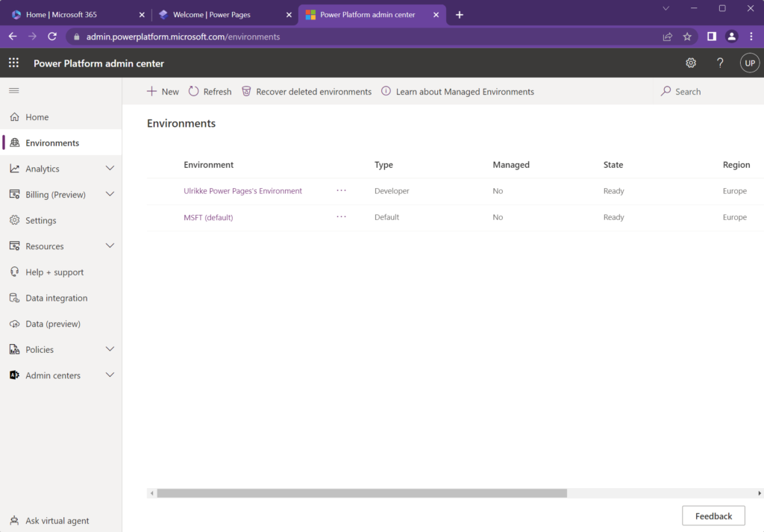Viewport: 764px width, 532px height.
Task: Open Ulrikke Power Pages's Environment link
Action: 242,191
